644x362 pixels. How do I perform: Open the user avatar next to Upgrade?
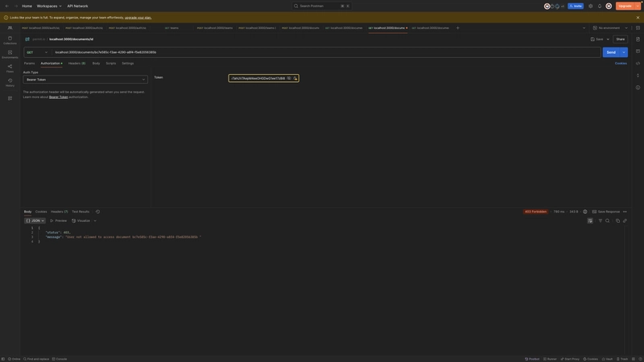pyautogui.click(x=609, y=6)
